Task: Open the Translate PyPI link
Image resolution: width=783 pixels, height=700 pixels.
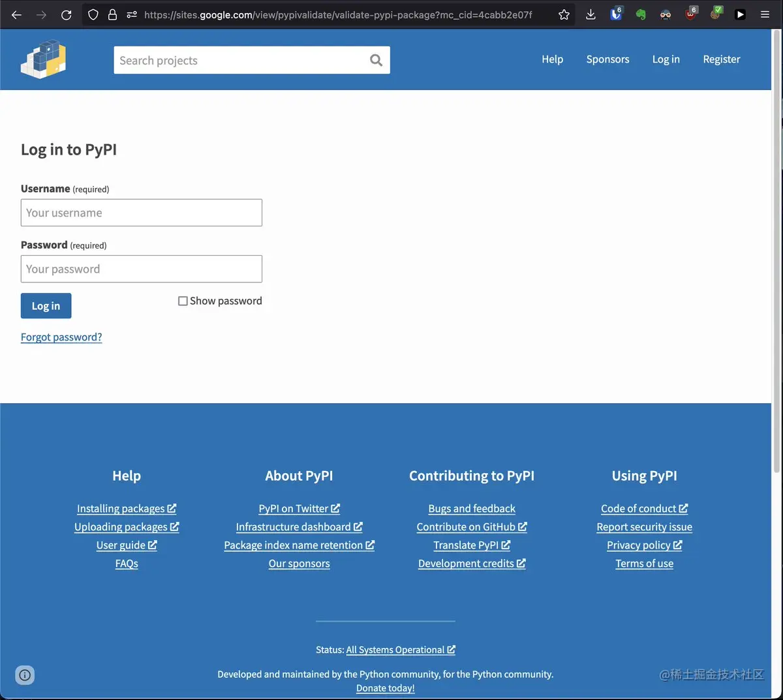Action: click(x=472, y=545)
